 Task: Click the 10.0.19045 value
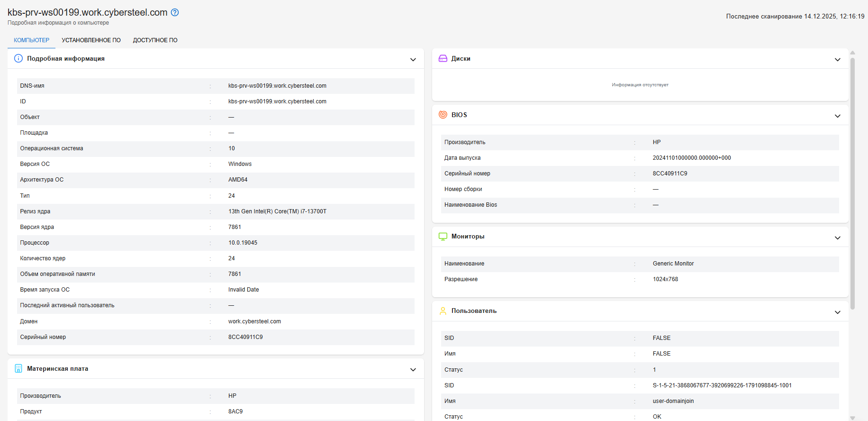(243, 243)
